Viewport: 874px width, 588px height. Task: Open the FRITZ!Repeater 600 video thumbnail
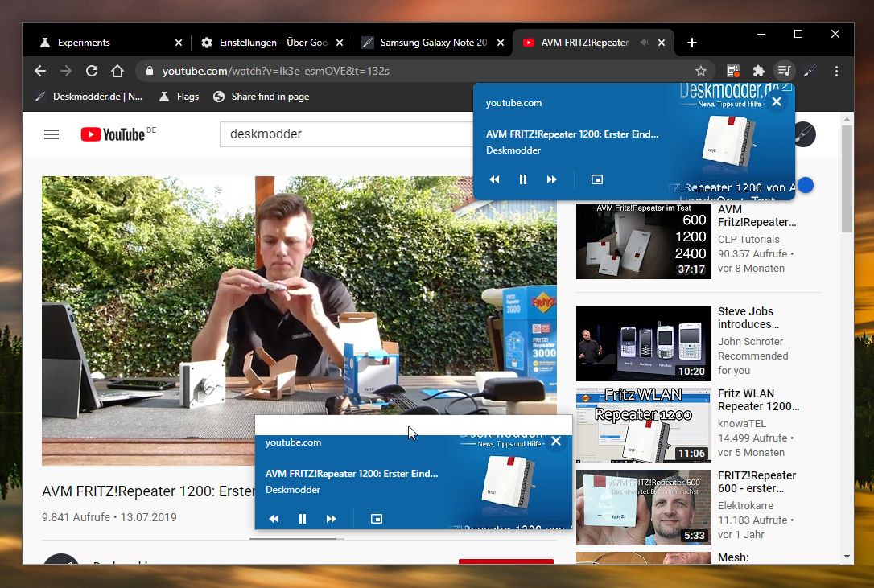pyautogui.click(x=644, y=508)
